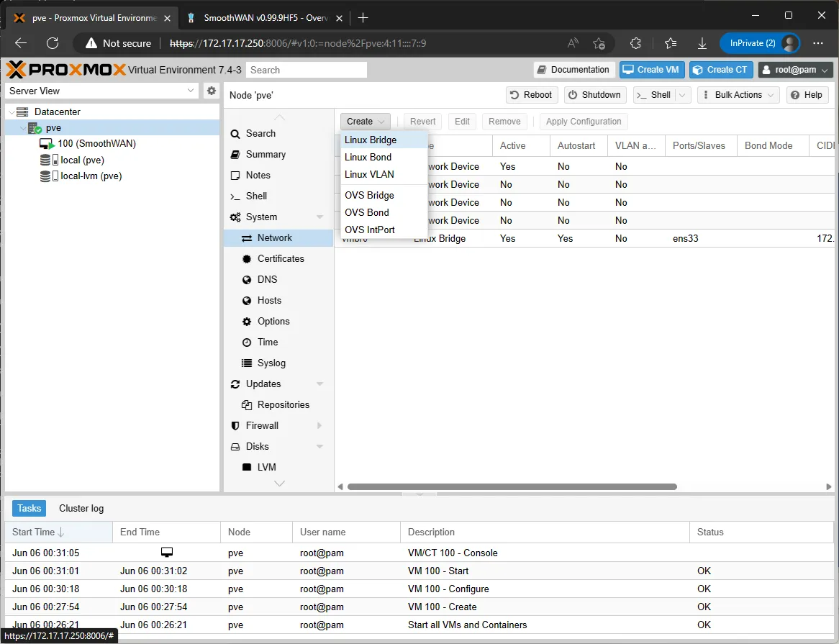Switch to the SmoothWAN browser tab
Screen dimensions: 839x644
[x=266, y=18]
